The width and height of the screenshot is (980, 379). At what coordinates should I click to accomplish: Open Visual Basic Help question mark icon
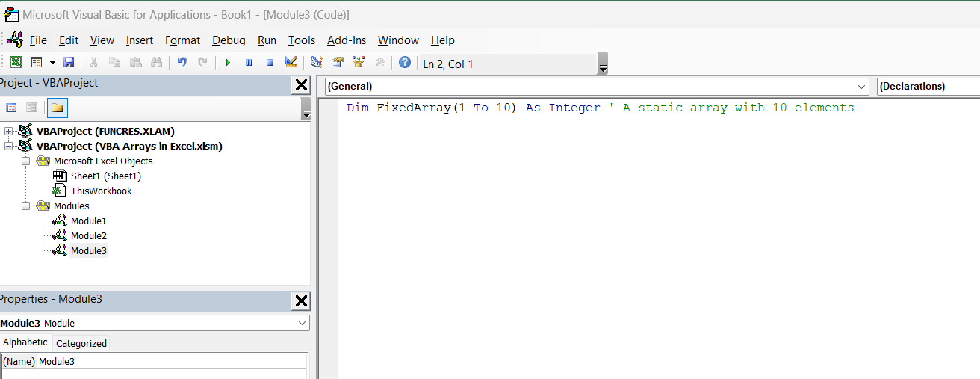(x=405, y=63)
